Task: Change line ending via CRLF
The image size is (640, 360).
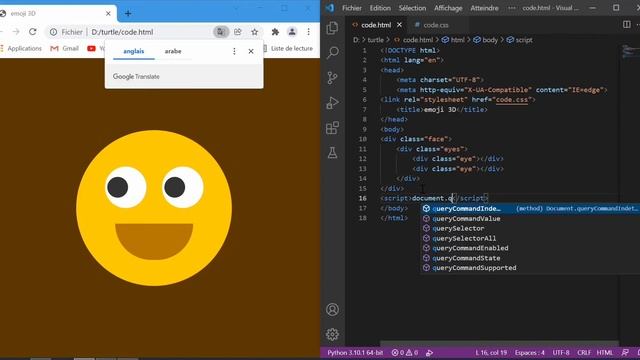Action: (x=584, y=353)
